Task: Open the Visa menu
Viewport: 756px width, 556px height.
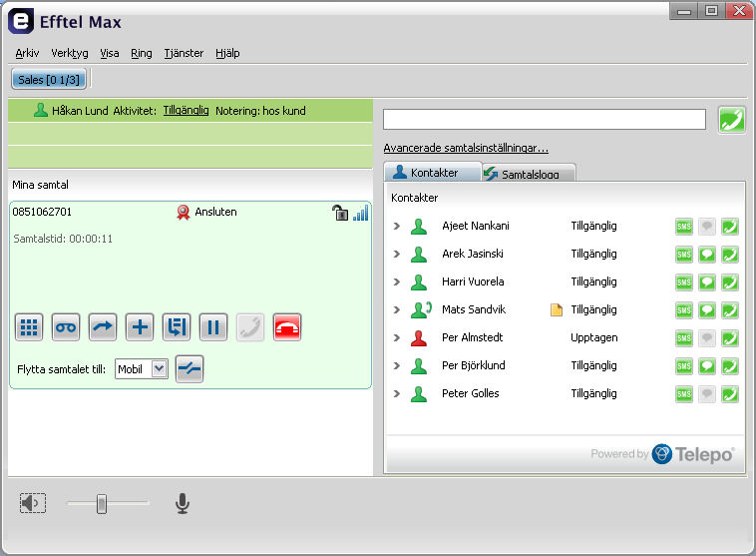Action: coord(110,53)
